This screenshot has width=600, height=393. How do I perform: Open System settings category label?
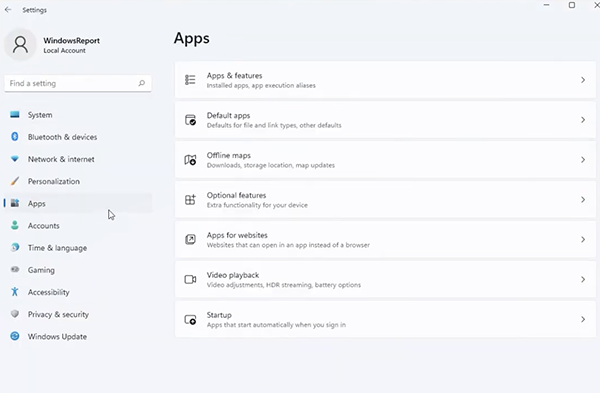[40, 115]
